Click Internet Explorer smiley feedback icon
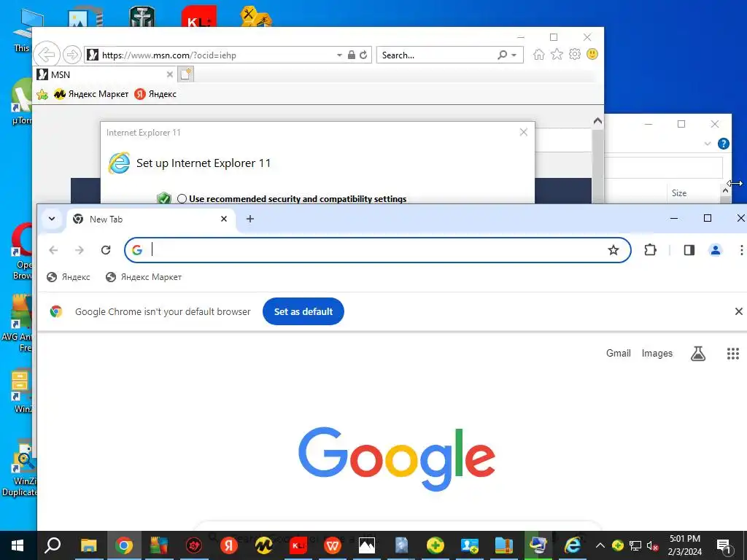Screen dimensions: 747x560 tap(592, 54)
